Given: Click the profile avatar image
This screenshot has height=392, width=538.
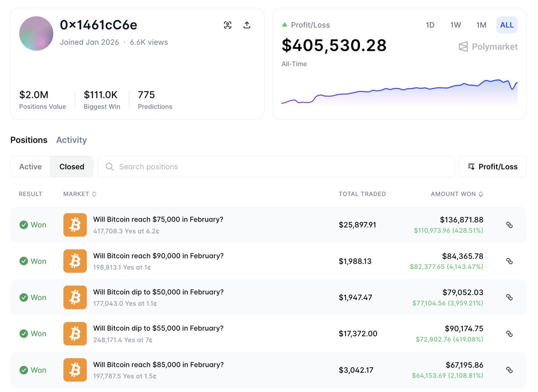Looking at the screenshot, I should [36, 33].
